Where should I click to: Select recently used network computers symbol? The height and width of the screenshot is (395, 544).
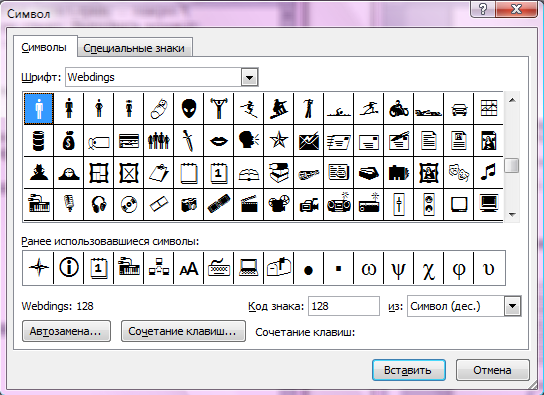tap(159, 268)
